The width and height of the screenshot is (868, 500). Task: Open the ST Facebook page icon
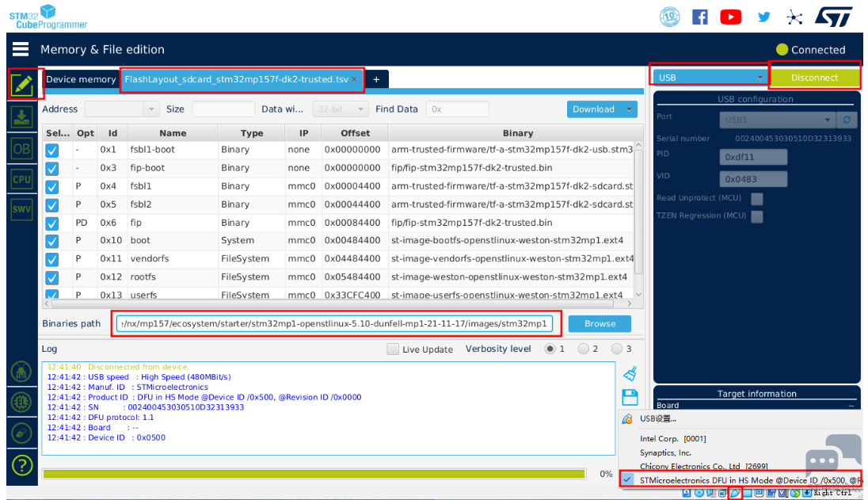[x=700, y=17]
